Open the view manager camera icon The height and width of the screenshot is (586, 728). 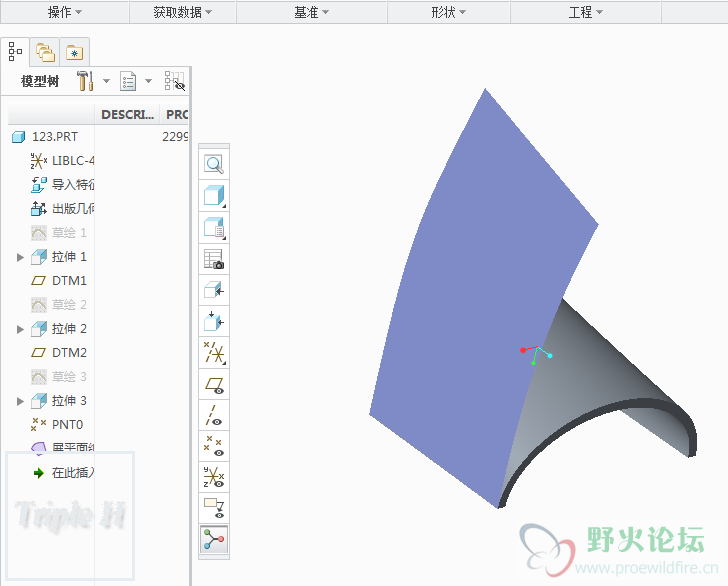pos(214,259)
